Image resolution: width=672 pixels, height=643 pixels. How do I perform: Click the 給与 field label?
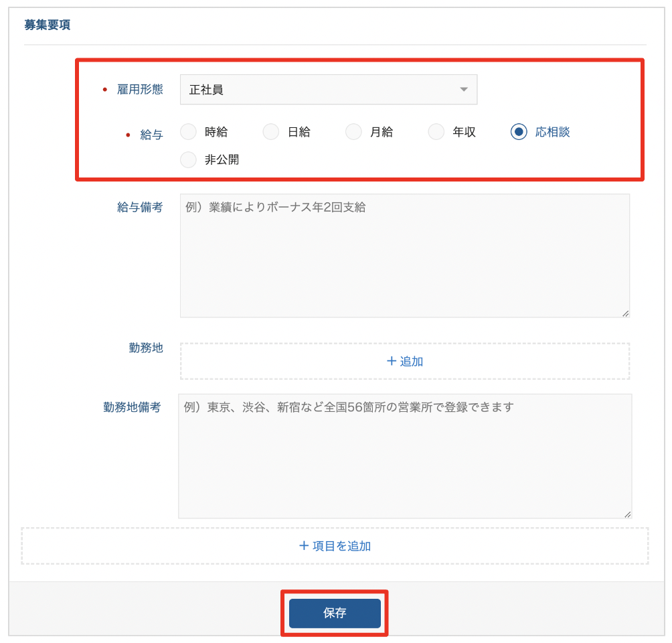(151, 135)
